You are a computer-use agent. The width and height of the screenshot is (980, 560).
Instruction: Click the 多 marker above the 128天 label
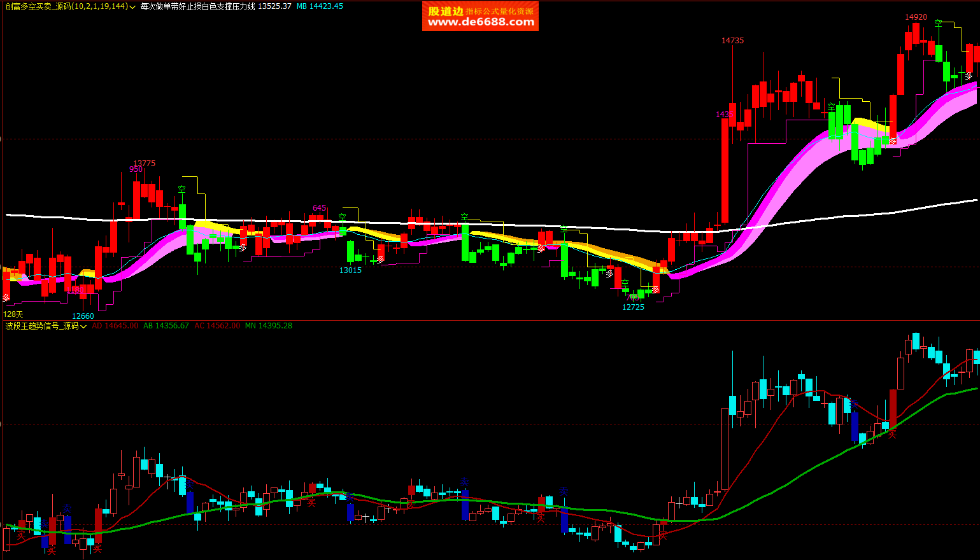click(x=6, y=298)
